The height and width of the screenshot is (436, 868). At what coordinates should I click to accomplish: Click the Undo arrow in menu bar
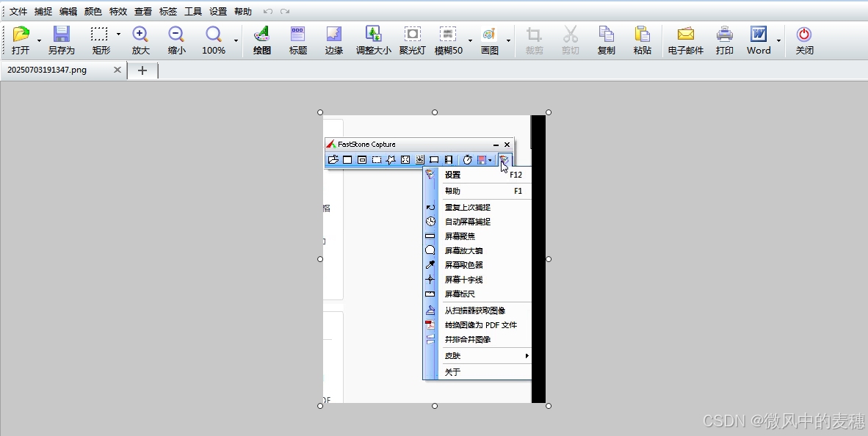(268, 11)
